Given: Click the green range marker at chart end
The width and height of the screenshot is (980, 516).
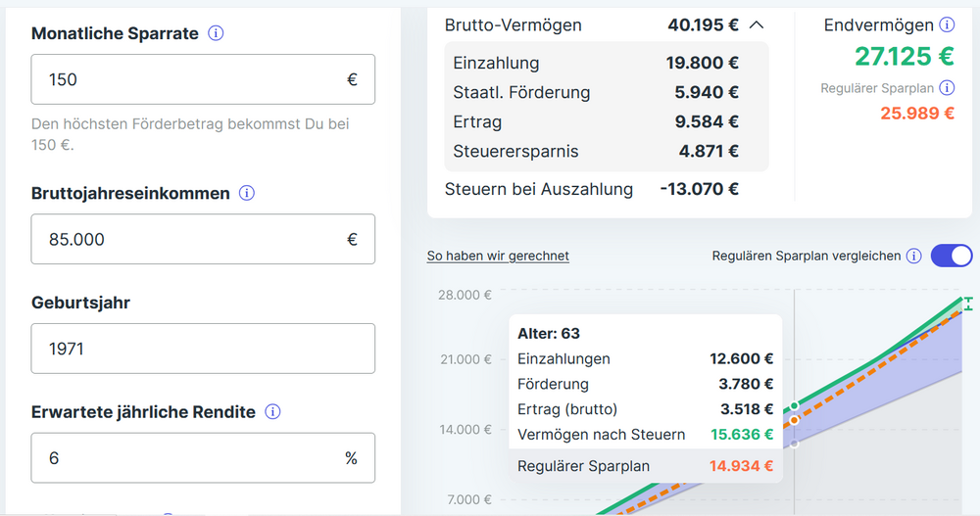Looking at the screenshot, I should (x=968, y=305).
